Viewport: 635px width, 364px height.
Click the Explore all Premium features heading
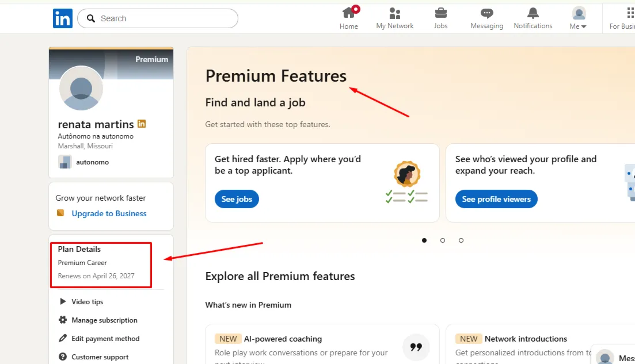click(x=280, y=276)
